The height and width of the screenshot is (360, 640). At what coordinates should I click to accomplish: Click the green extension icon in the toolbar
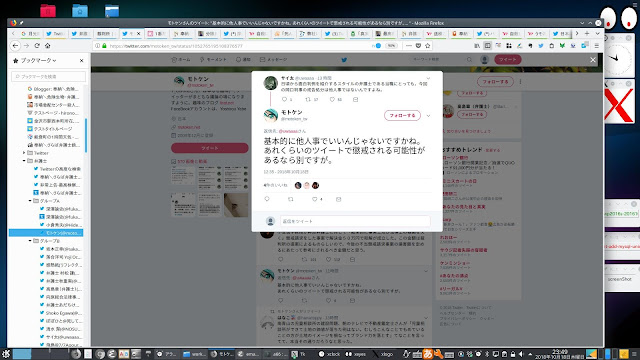pyautogui.click(x=562, y=46)
